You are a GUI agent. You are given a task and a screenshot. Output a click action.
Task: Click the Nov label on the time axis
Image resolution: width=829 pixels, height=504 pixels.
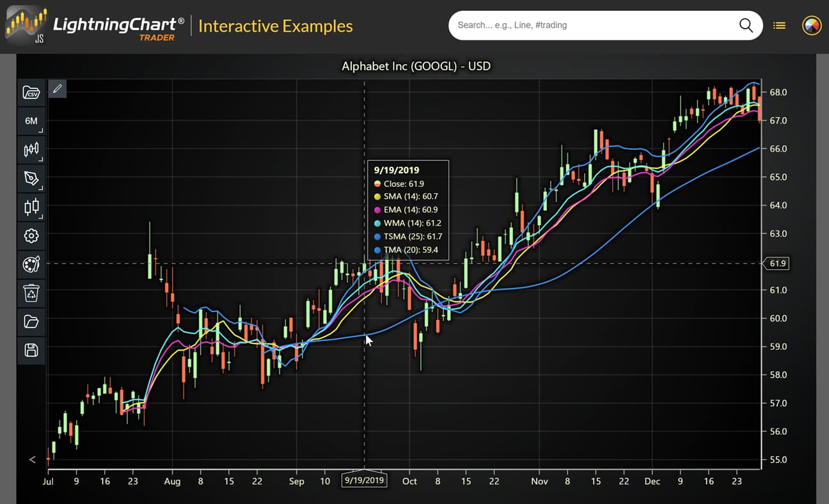(540, 481)
